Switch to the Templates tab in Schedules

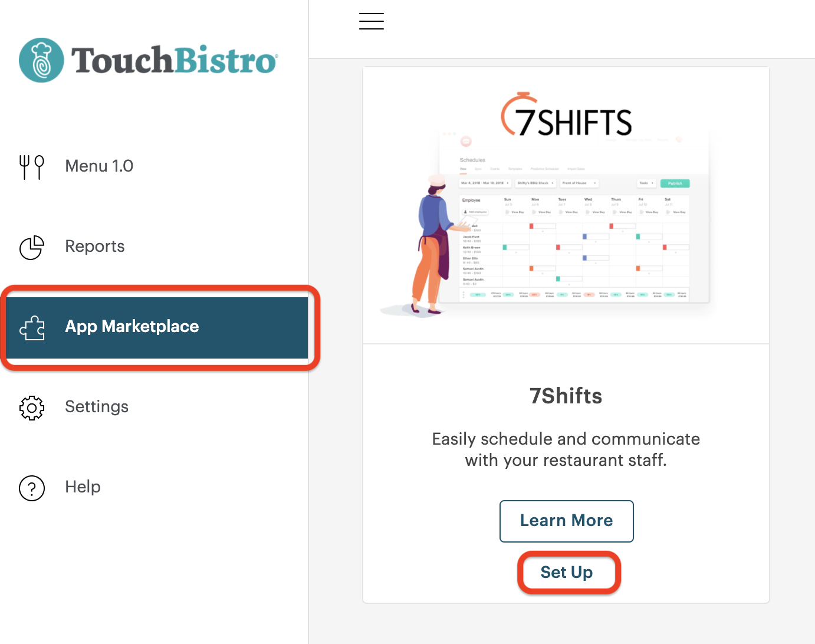(x=515, y=168)
